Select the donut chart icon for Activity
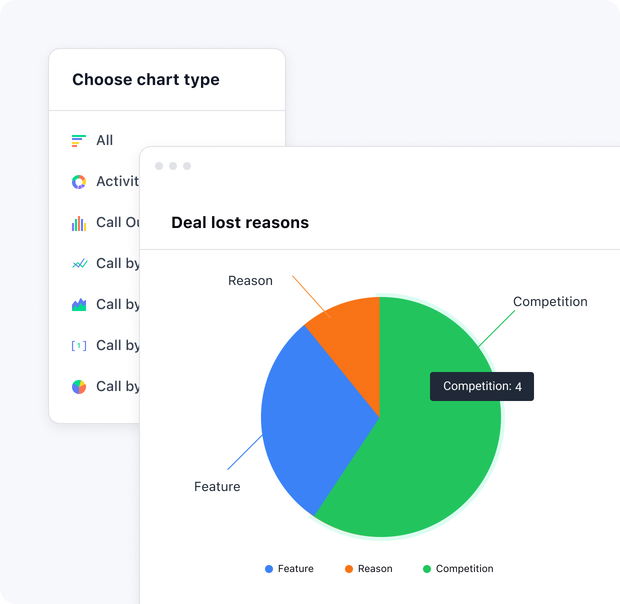The width and height of the screenshot is (620, 604). pyautogui.click(x=79, y=182)
